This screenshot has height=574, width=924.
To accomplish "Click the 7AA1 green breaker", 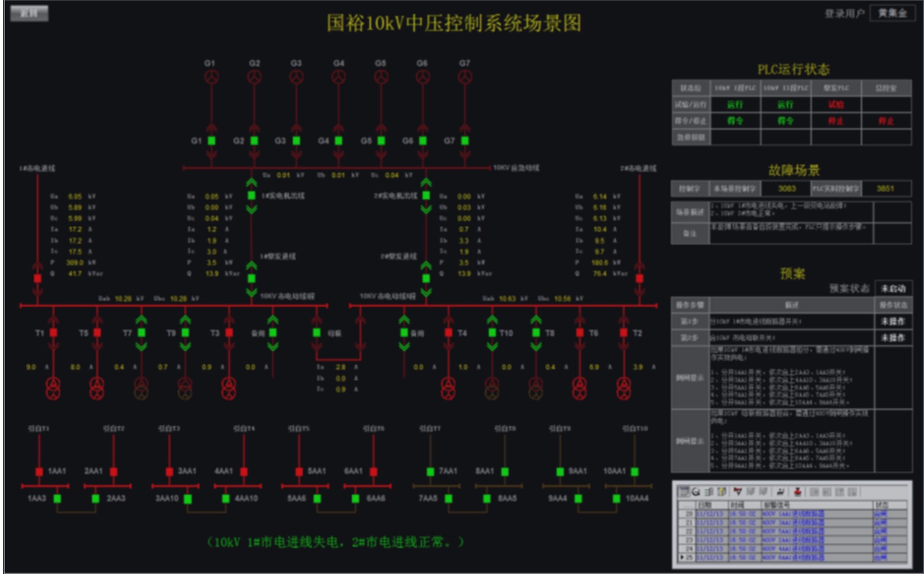I will point(430,472).
